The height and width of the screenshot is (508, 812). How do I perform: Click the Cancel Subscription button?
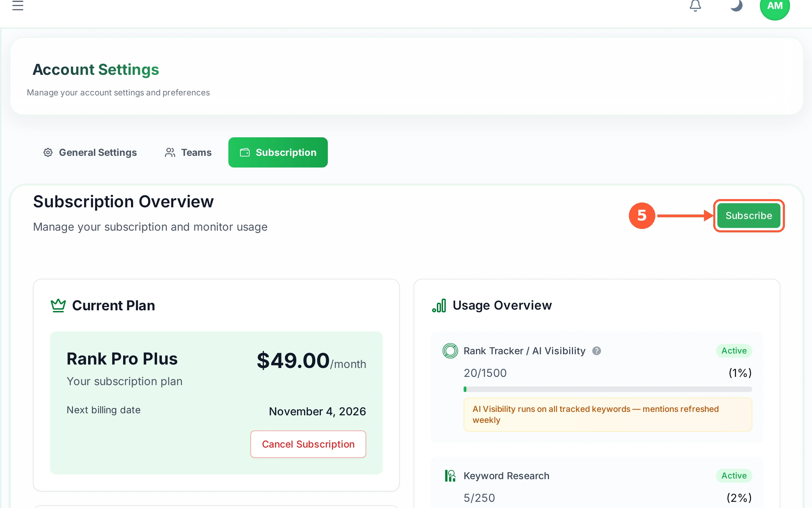point(308,444)
